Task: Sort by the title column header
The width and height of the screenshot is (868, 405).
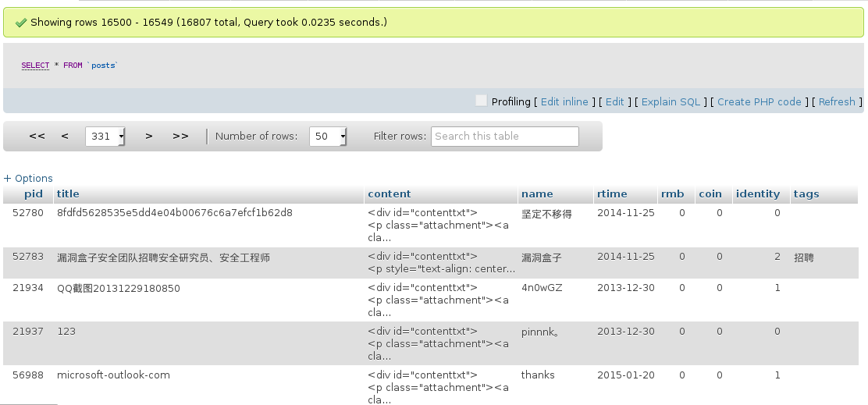Action: tap(68, 194)
